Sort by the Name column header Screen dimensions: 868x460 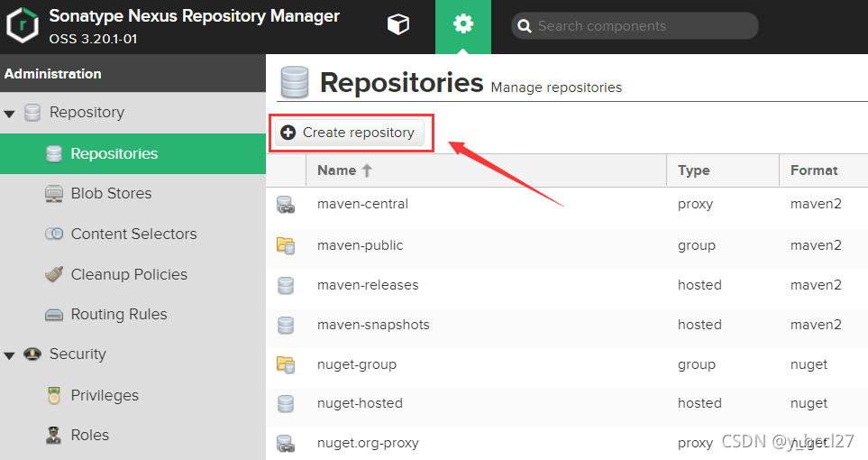[x=486, y=170]
